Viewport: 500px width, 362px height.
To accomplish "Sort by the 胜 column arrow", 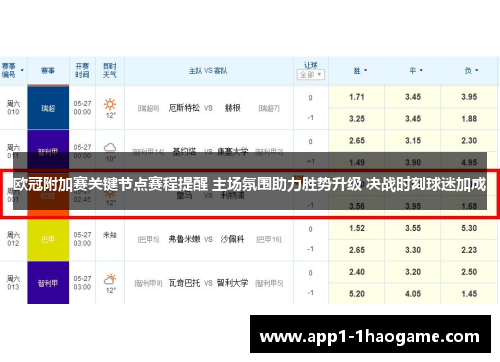I will pyautogui.click(x=365, y=70).
